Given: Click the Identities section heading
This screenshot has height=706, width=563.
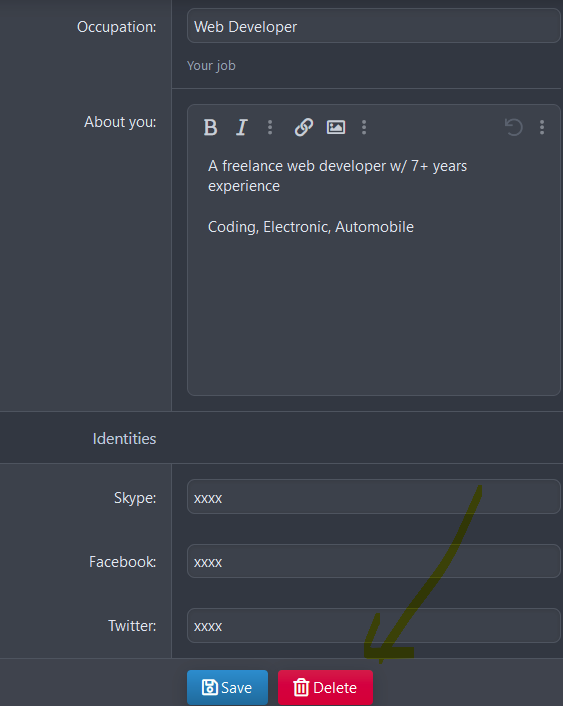Looking at the screenshot, I should coord(124,439).
